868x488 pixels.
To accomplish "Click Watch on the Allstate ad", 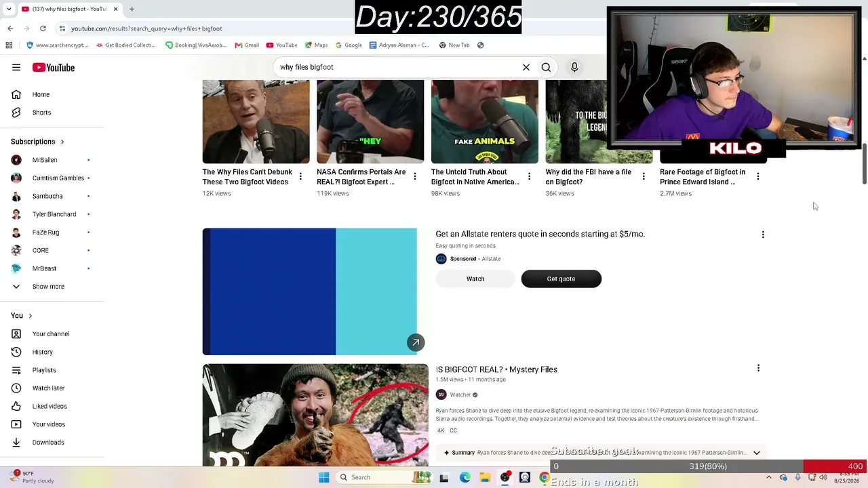I will coord(475,279).
